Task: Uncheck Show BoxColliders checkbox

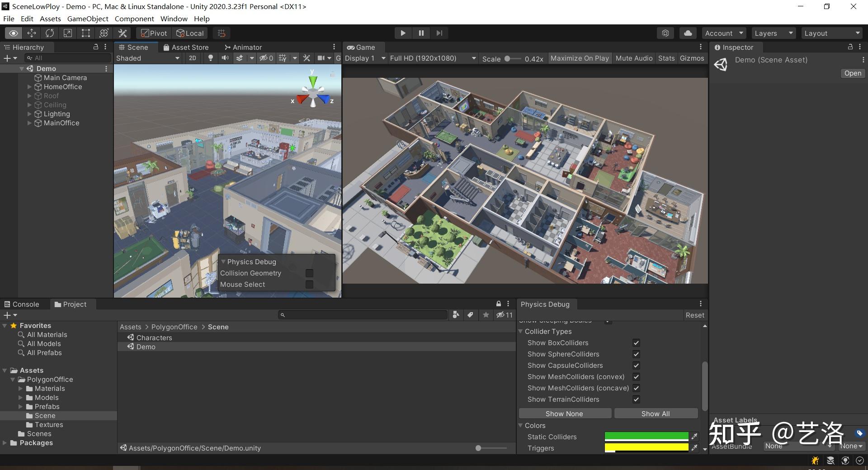Action: [x=636, y=343]
